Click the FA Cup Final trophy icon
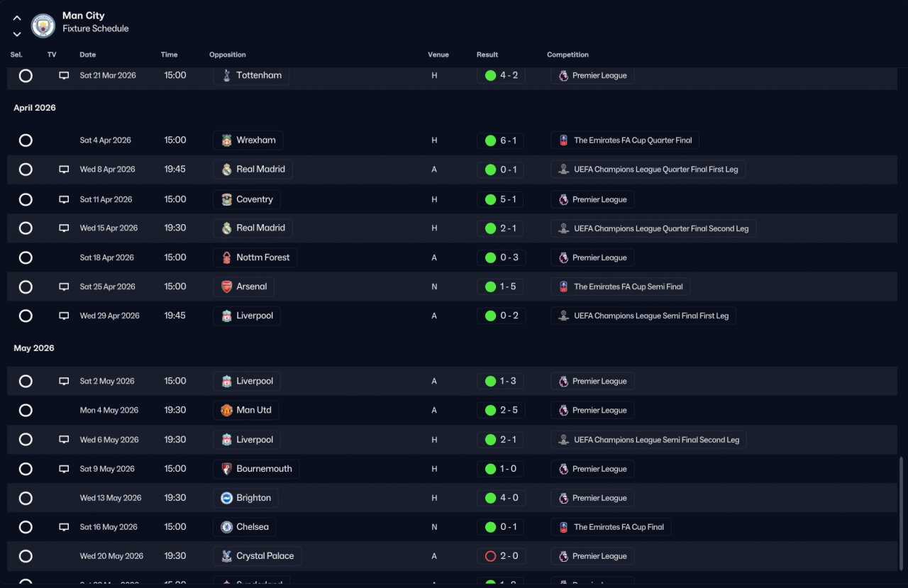The height and width of the screenshot is (588, 908). coord(563,527)
